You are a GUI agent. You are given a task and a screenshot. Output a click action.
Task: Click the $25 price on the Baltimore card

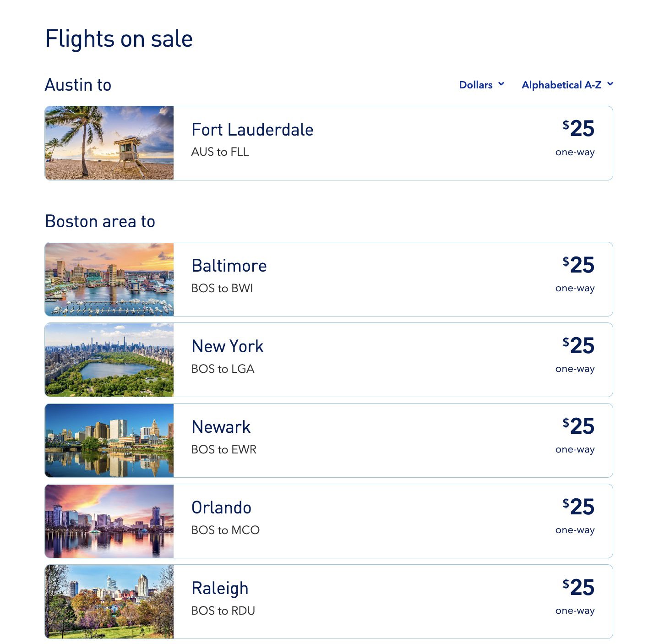(579, 265)
